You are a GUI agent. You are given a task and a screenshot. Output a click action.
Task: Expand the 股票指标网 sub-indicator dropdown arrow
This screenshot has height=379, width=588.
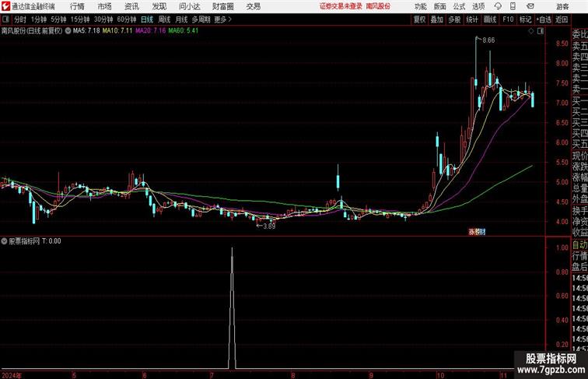(x=4, y=241)
